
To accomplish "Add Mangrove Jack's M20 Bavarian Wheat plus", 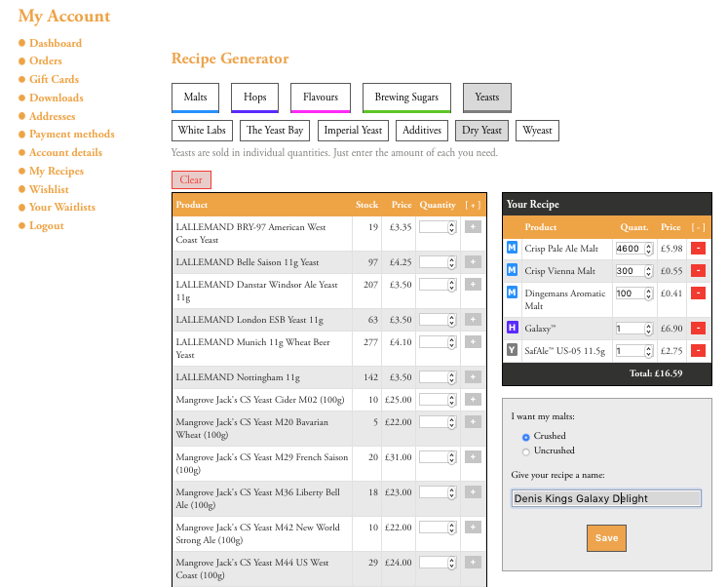I will pos(473,422).
